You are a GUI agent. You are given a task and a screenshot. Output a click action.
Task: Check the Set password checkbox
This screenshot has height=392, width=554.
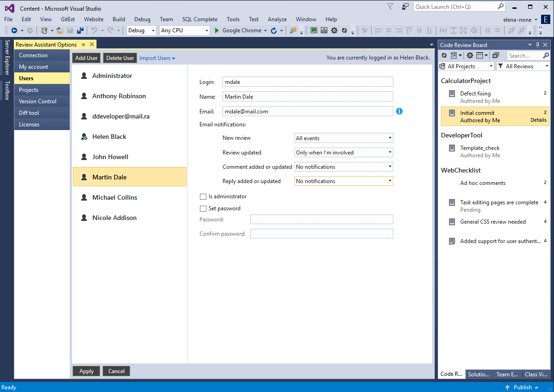[x=203, y=208]
